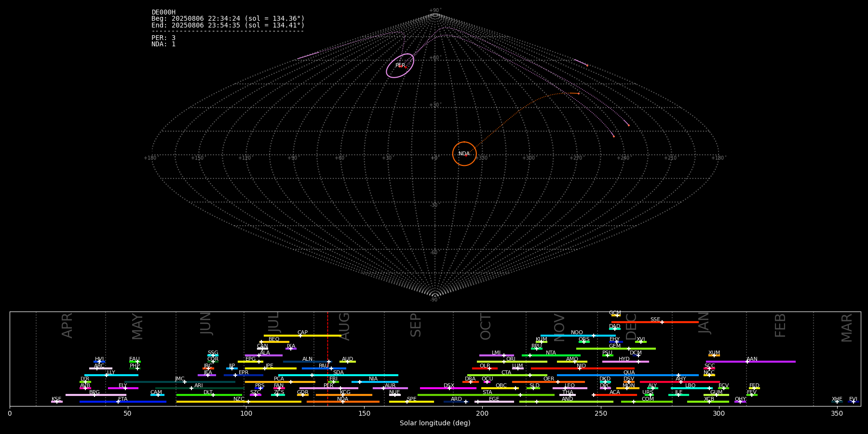Image resolution: width=868 pixels, height=434 pixels.
Task: Click the yellow CAP shower bar
Action: [x=302, y=336]
